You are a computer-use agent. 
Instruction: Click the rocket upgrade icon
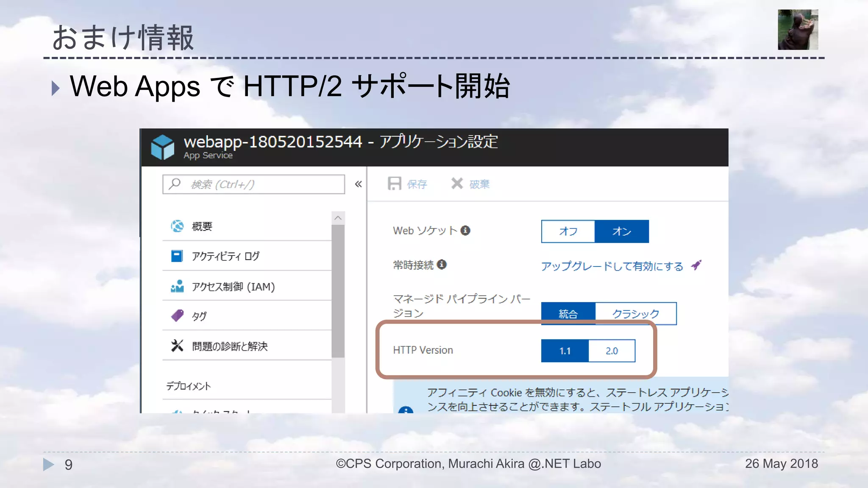(x=696, y=265)
